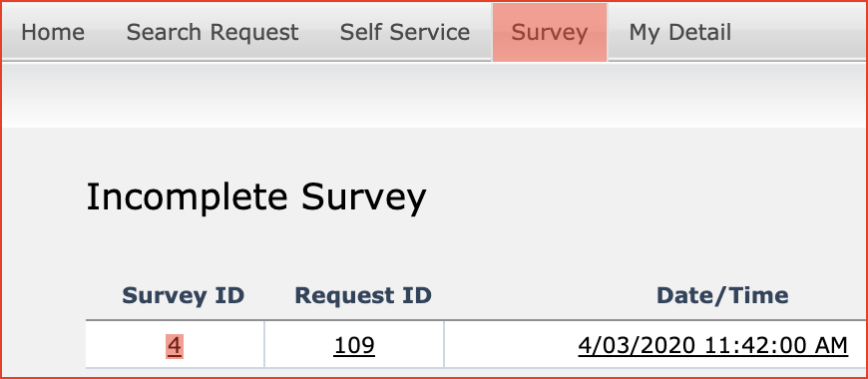
Task: Click the empty sub-navigation bar below tabs
Action: [434, 95]
